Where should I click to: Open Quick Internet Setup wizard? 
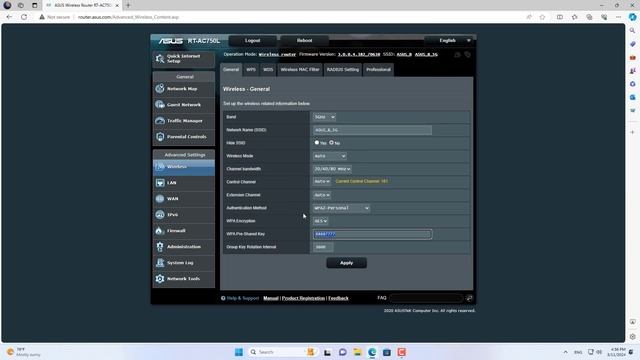point(184,59)
